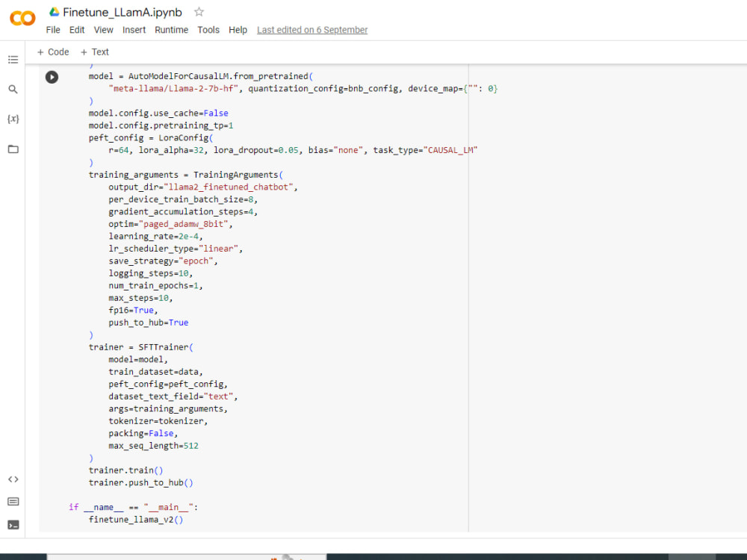This screenshot has width=747, height=560.
Task: Run the code cell
Action: 52,77
